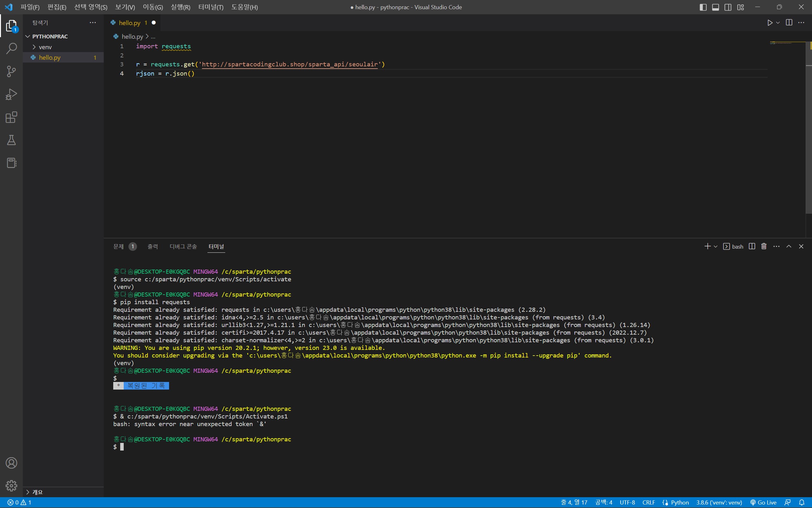The image size is (812, 508).
Task: Click the VS Code logo in title bar
Action: [x=9, y=7]
